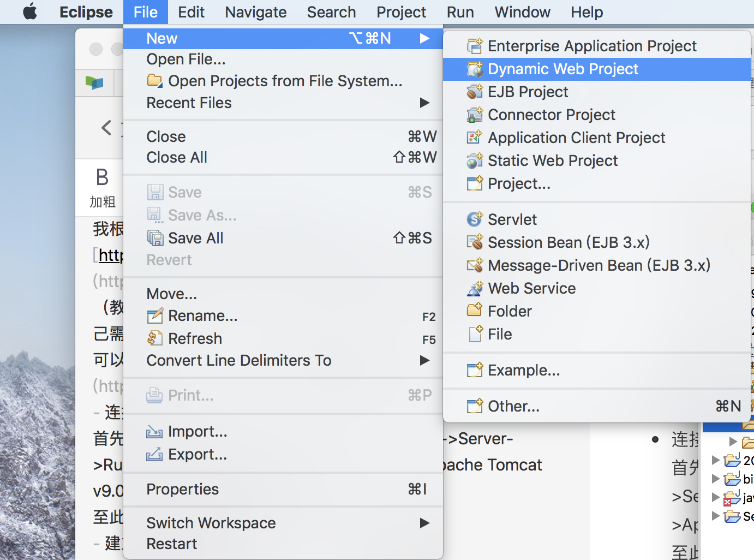Open the Help menu
The height and width of the screenshot is (560, 754).
pyautogui.click(x=587, y=12)
